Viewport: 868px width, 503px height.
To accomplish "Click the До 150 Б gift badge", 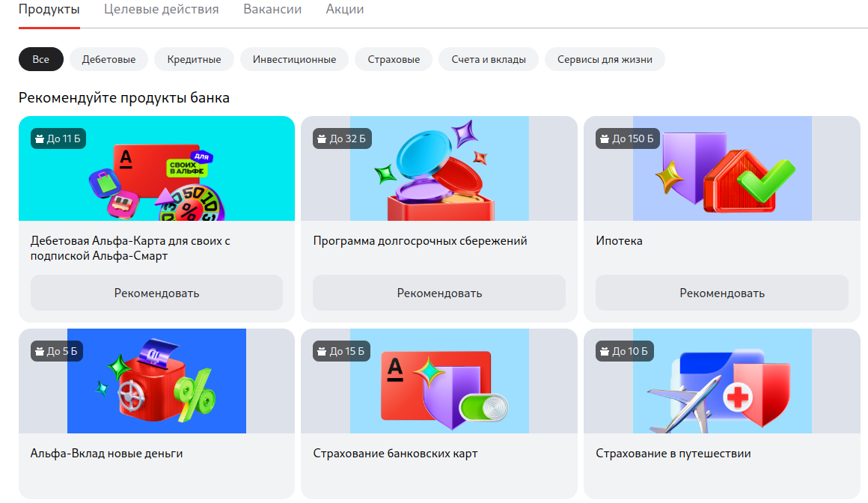I will click(x=627, y=138).
